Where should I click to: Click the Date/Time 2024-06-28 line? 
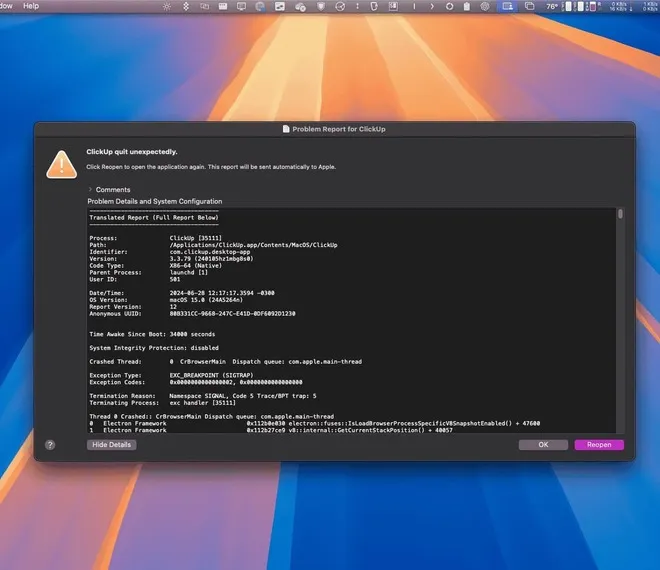[x=182, y=293]
